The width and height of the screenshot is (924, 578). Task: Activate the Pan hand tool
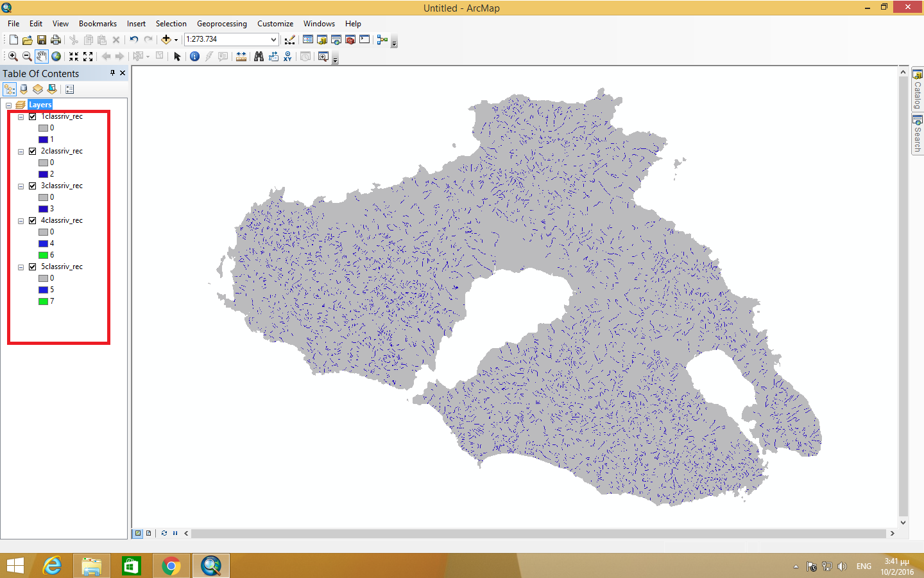pos(42,57)
